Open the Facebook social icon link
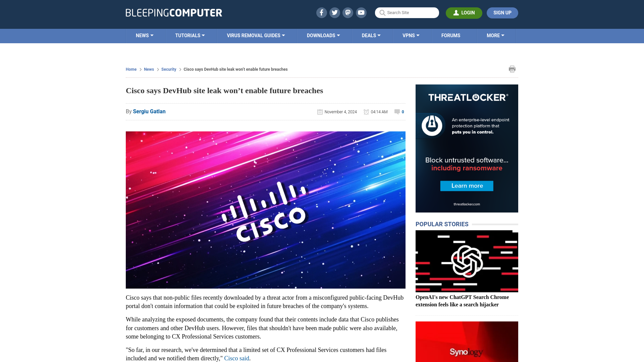Image resolution: width=644 pixels, height=362 pixels. click(x=322, y=12)
